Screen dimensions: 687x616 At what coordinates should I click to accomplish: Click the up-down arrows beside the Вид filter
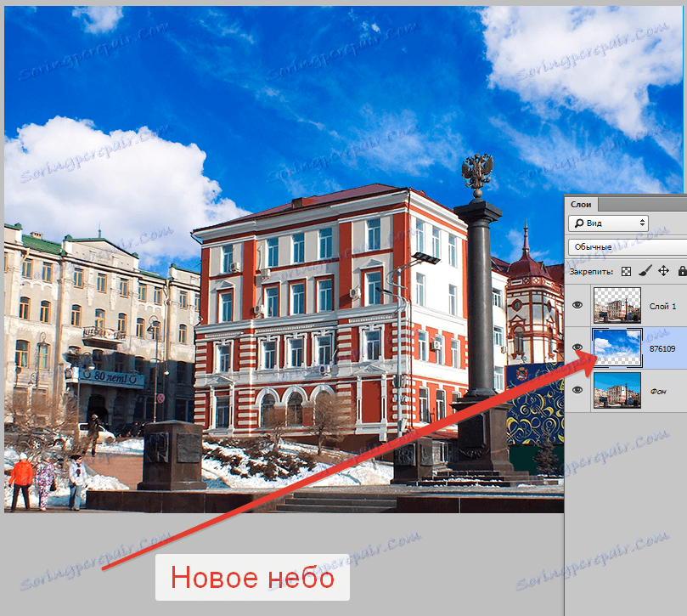(x=642, y=223)
